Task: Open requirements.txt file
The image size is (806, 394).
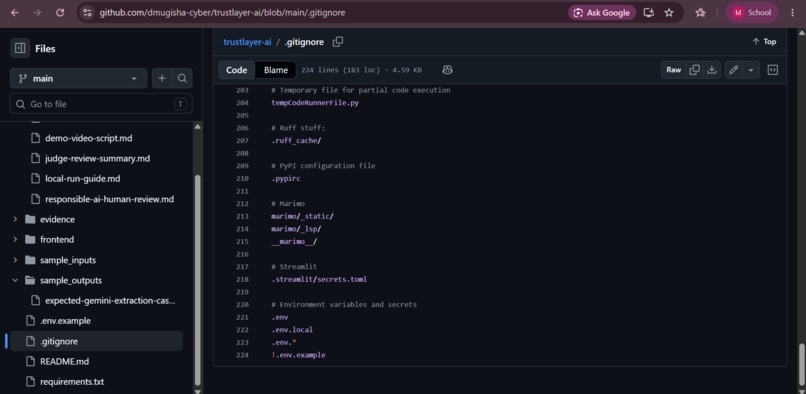Action: 71,382
